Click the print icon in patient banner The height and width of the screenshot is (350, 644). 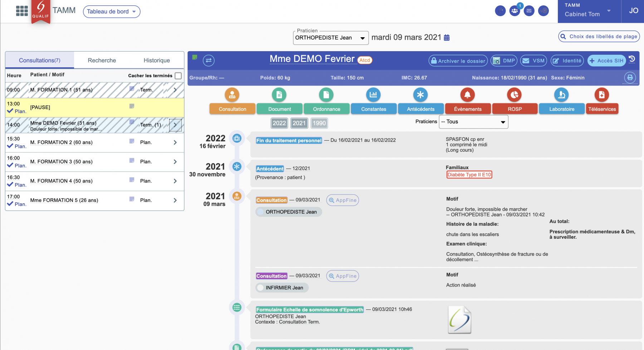pos(630,78)
